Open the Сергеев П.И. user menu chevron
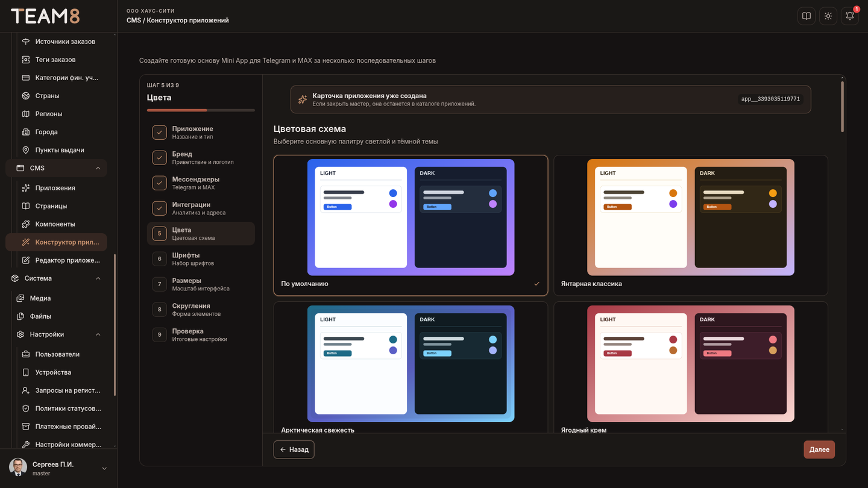The height and width of the screenshot is (488, 868). [104, 468]
